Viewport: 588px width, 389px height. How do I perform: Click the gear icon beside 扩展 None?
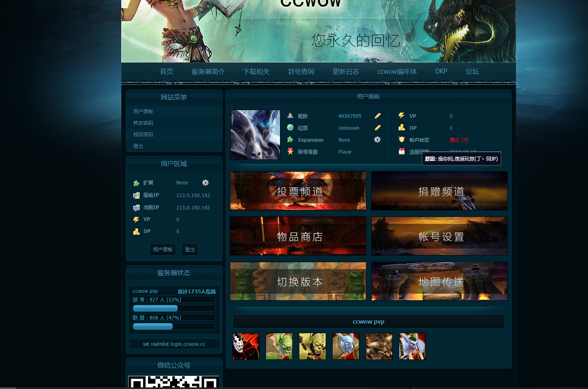(205, 183)
